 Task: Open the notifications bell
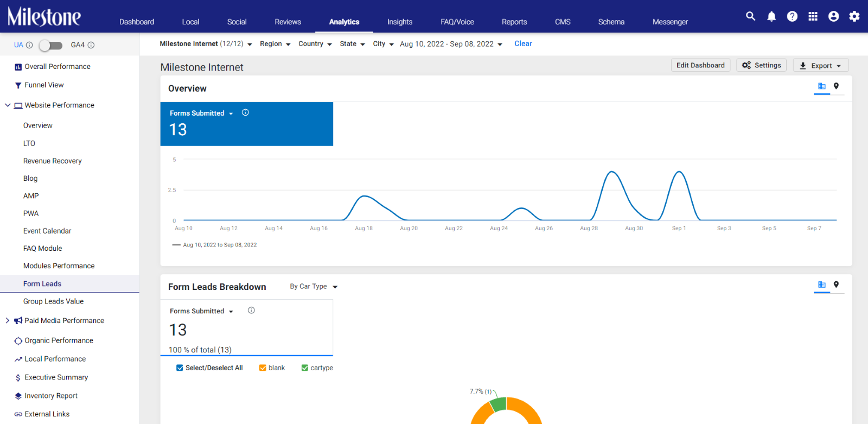[771, 16]
